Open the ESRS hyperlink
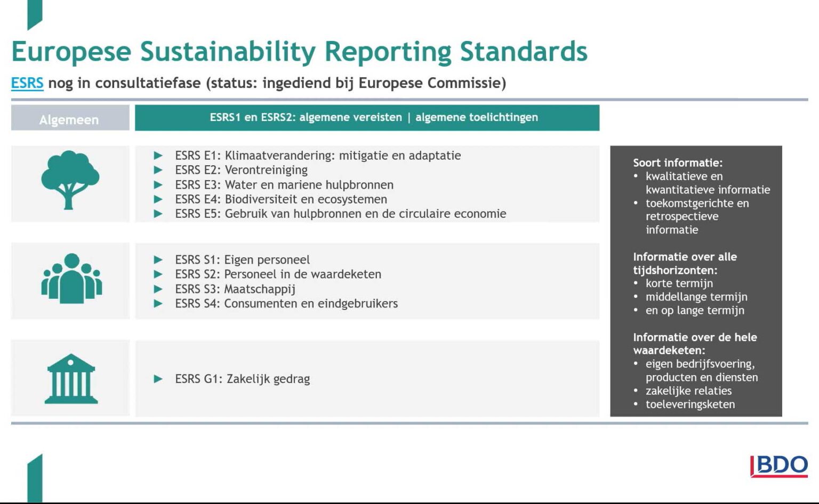 pos(27,83)
